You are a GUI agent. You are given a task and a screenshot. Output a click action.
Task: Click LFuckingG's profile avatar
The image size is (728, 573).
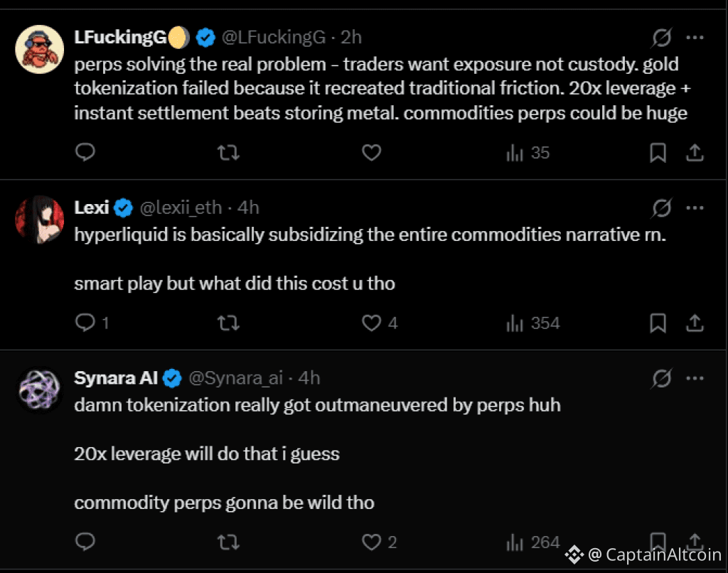pos(40,48)
